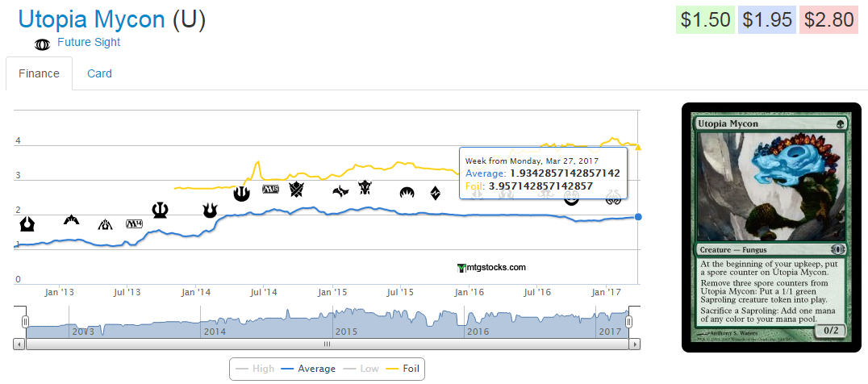Click the Magic Origins set marker
This screenshot has width=868, height=384.
pos(407,193)
